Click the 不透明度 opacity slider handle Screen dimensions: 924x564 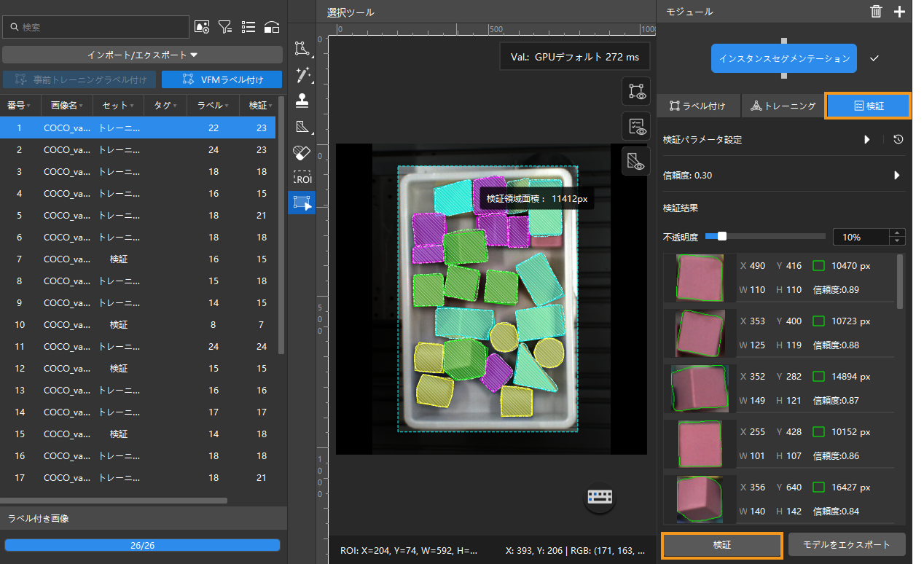(x=722, y=236)
